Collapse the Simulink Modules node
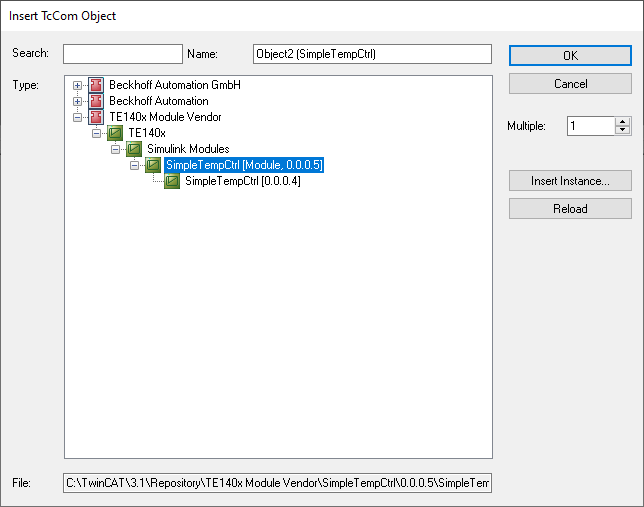This screenshot has width=644, height=507. pyautogui.click(x=115, y=150)
